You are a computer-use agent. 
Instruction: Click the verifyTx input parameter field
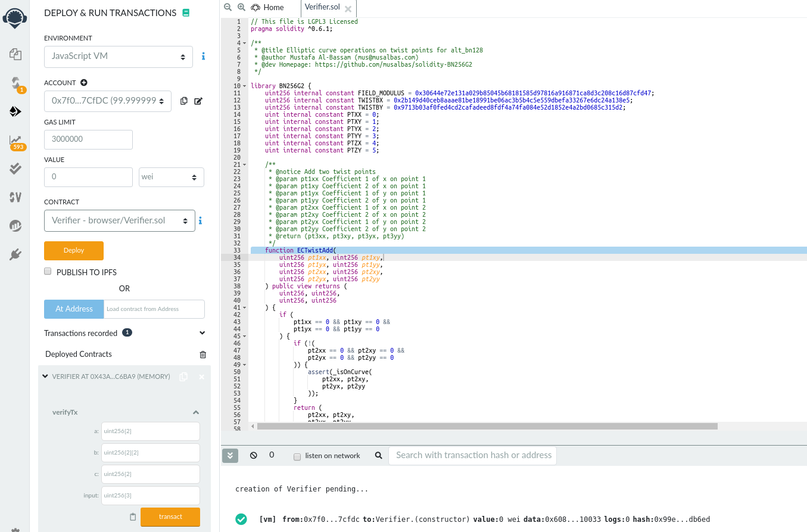[150, 496]
